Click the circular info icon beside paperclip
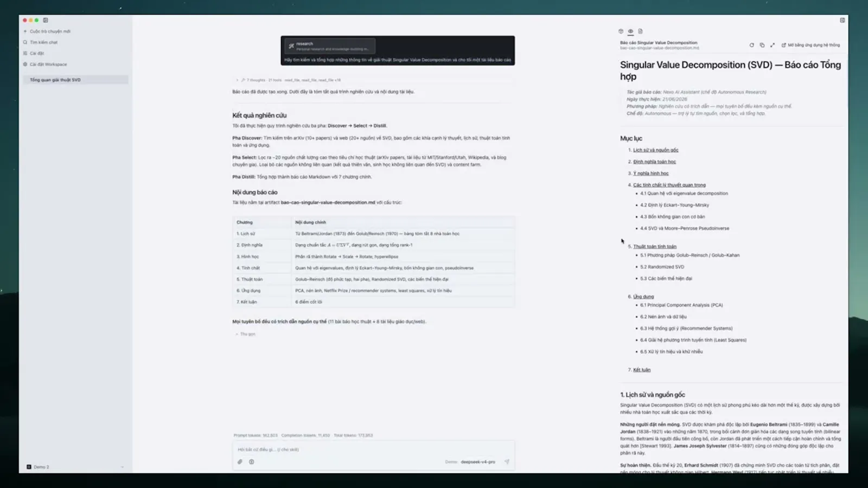This screenshot has height=488, width=868. point(252,462)
